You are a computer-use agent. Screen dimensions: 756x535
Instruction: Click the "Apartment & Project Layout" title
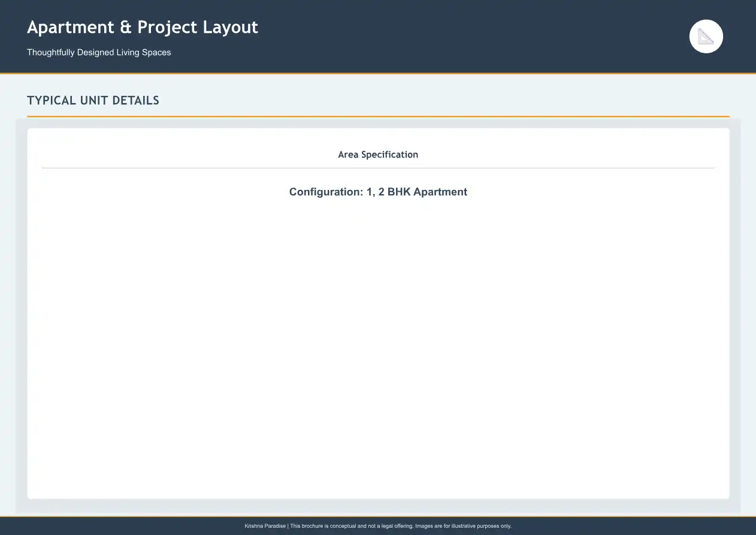(143, 28)
